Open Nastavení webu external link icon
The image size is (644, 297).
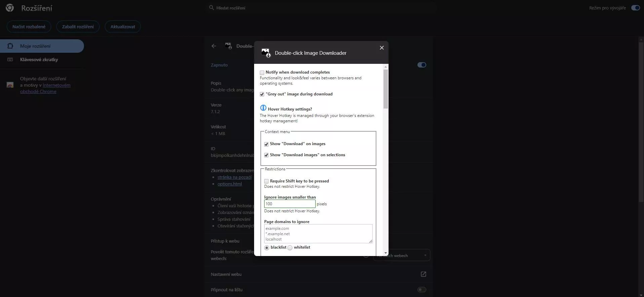(x=423, y=274)
